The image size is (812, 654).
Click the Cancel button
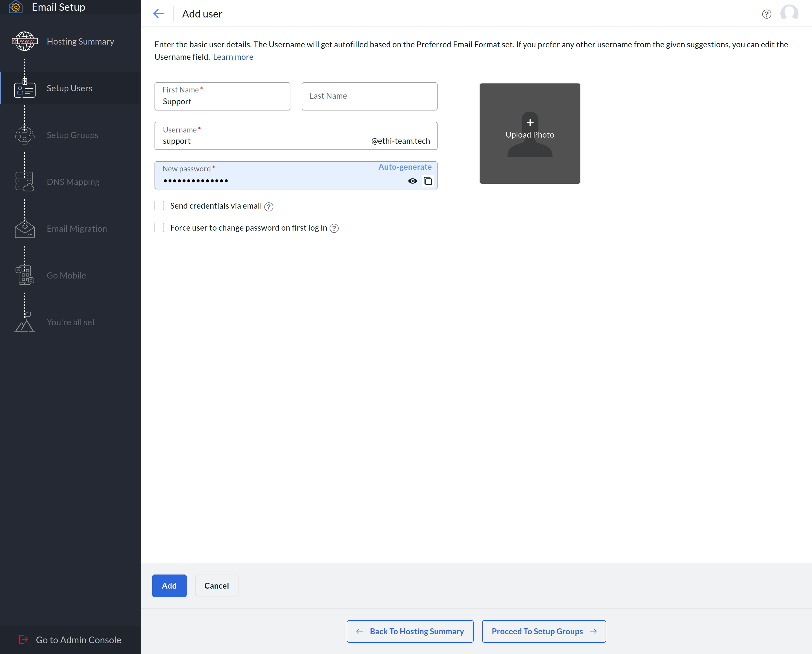[217, 585]
